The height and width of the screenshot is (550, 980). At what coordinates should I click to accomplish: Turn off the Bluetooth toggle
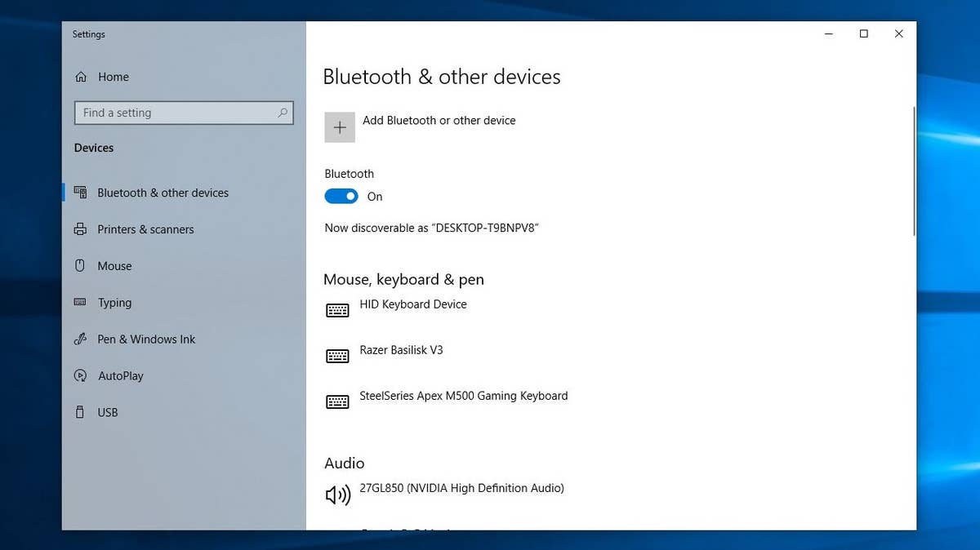(341, 197)
